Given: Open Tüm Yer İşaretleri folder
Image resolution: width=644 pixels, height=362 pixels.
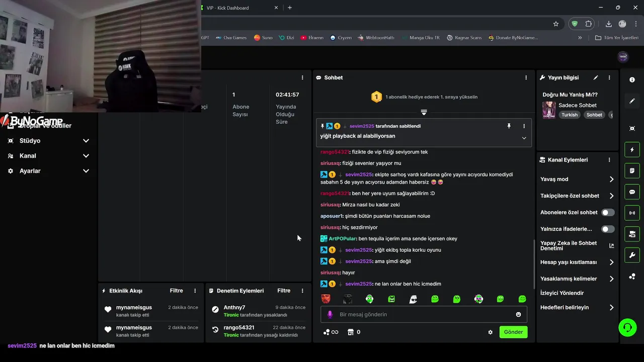Looking at the screenshot, I should click(x=617, y=38).
